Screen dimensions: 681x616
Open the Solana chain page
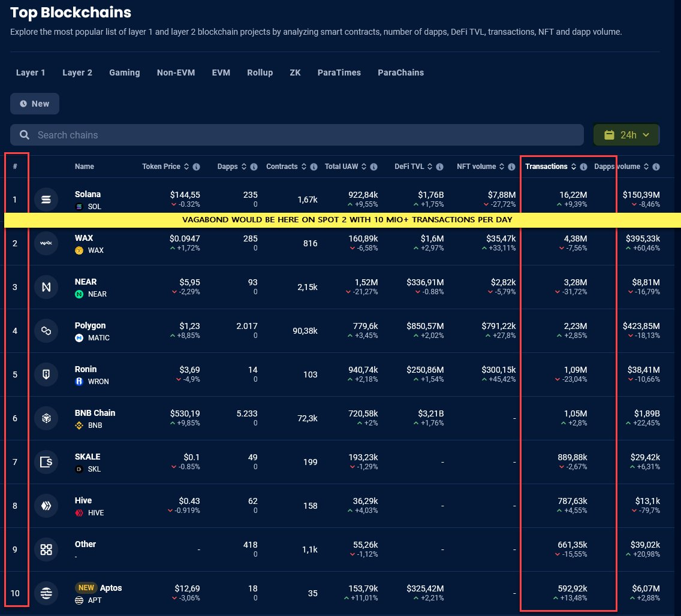pos(88,194)
